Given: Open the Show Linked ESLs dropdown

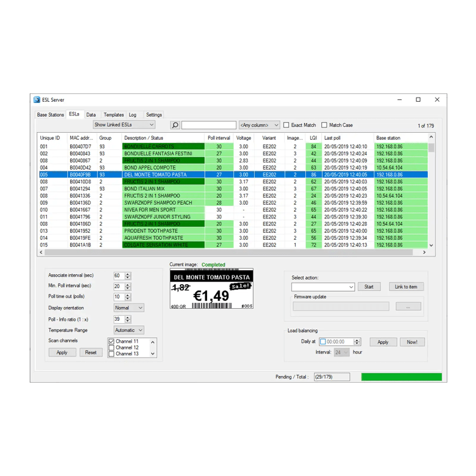Looking at the screenshot, I should 124,125.
